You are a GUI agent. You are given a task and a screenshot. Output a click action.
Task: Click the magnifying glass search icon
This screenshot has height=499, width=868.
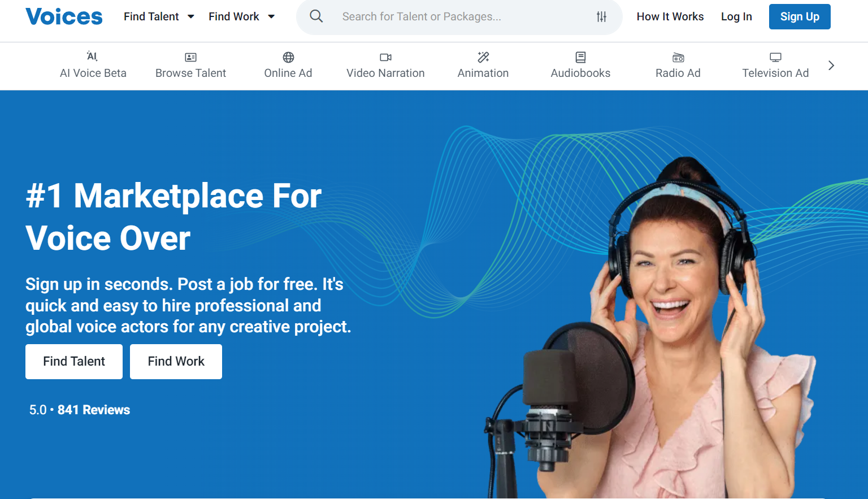316,16
